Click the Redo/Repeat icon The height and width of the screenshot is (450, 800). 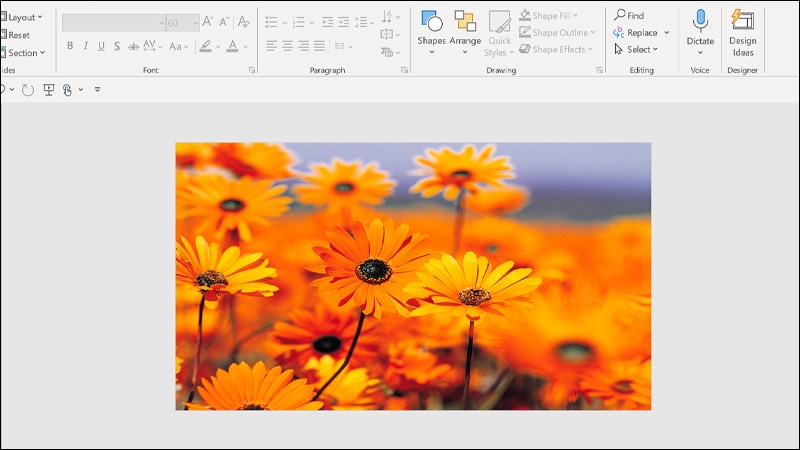[28, 90]
